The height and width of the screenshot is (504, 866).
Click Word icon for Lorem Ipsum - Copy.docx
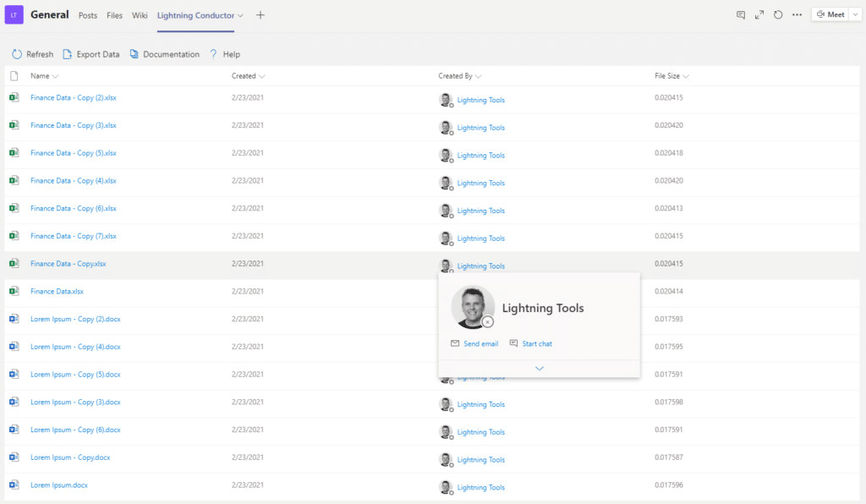click(x=14, y=457)
